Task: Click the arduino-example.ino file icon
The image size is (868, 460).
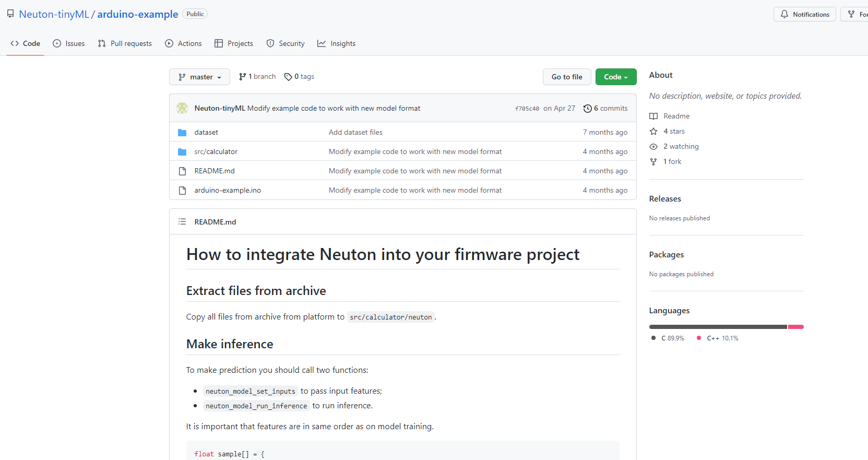Action: 182,191
